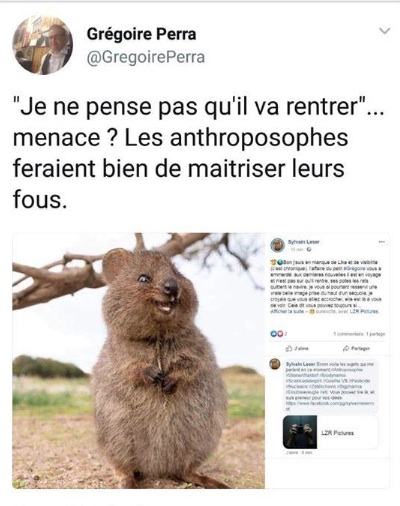
Task: Enlarge the smiling quokka photo
Action: coord(139,361)
